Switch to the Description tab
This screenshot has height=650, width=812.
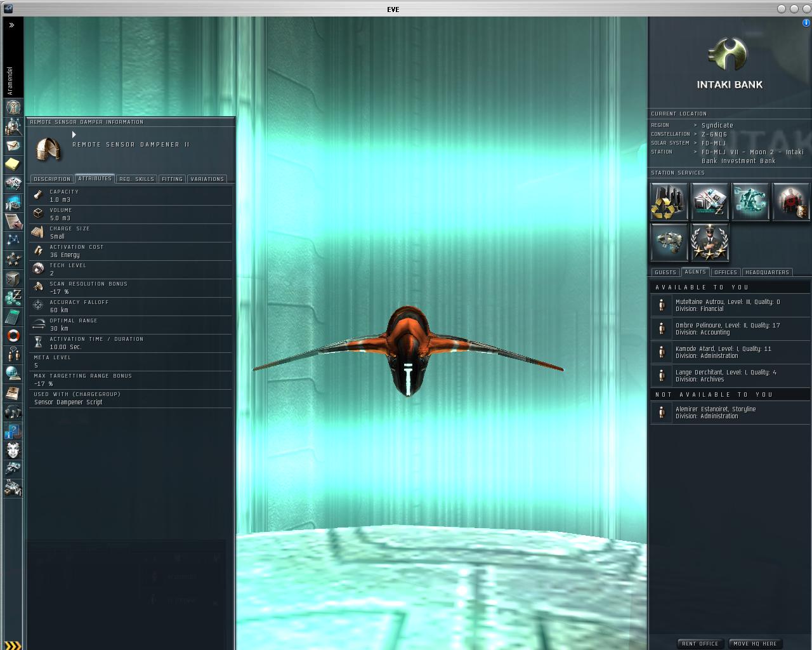coord(52,179)
